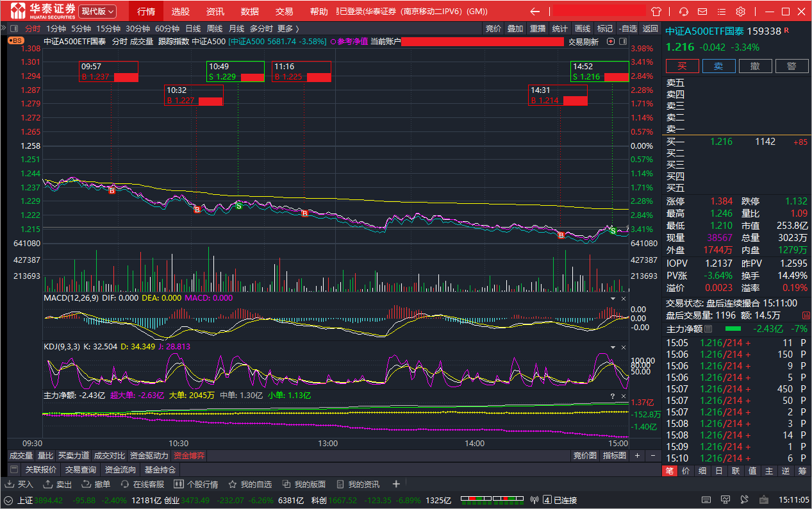This screenshot has height=509, width=812.
Task: Switch to 买卖力道 indicator tab
Action: (74, 456)
